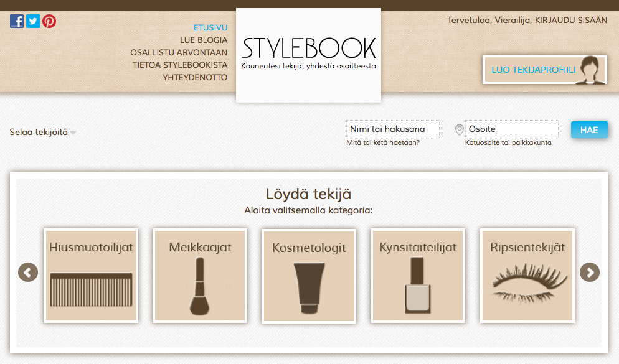Image resolution: width=619 pixels, height=364 pixels.
Task: Click the nail polish bottle icon
Action: point(418,286)
